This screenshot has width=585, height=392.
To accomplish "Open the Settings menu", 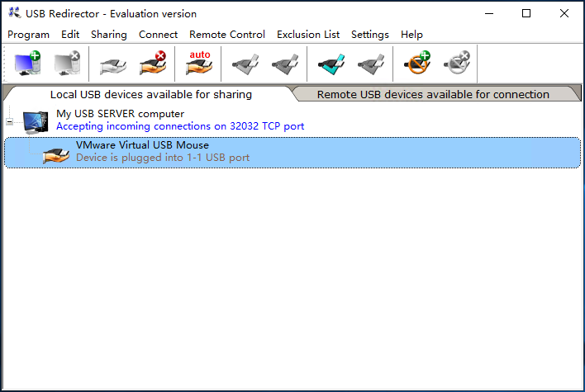I will click(370, 35).
